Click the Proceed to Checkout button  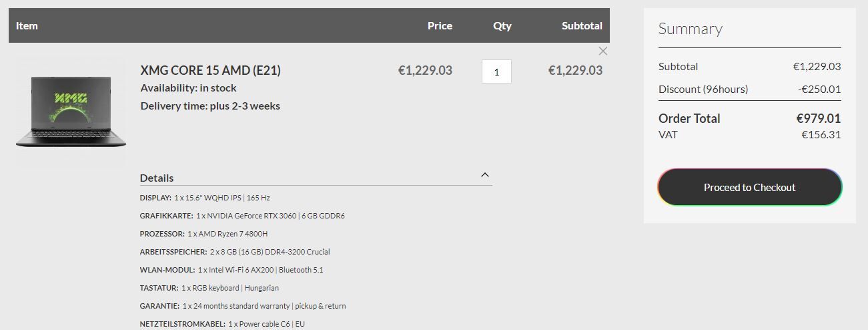[x=750, y=187]
